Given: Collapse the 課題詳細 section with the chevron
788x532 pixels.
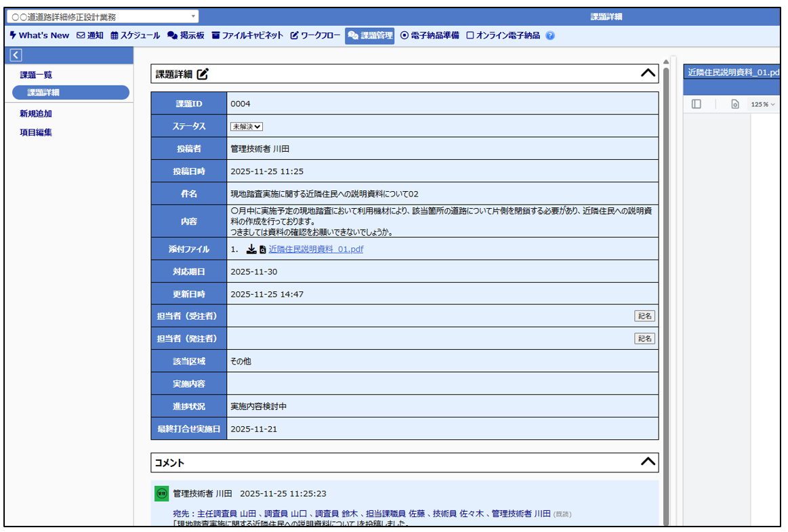Looking at the screenshot, I should click(x=648, y=73).
